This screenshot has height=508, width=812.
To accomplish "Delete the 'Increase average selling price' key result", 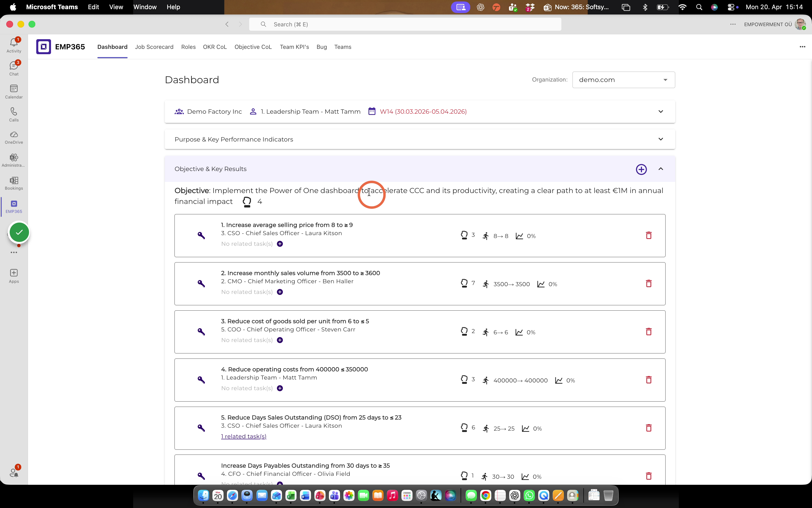I will pyautogui.click(x=649, y=236).
